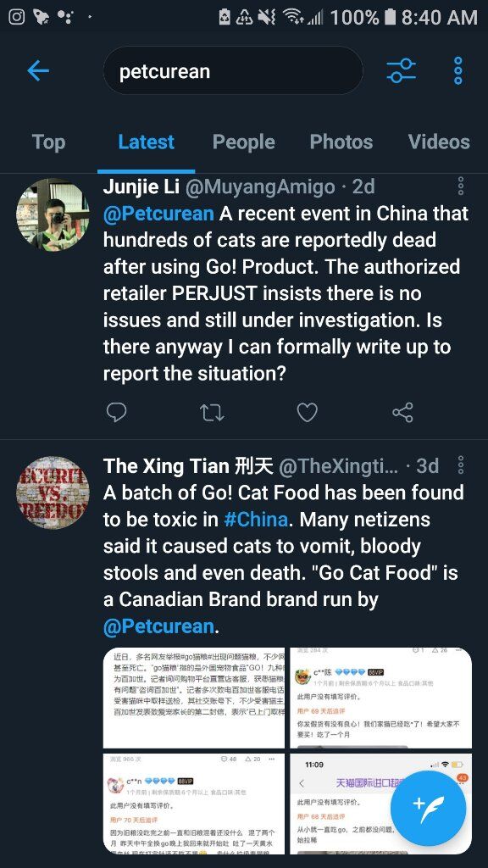Follow the #China hashtag link
Viewport: 488px width, 868px height.
[x=256, y=520]
